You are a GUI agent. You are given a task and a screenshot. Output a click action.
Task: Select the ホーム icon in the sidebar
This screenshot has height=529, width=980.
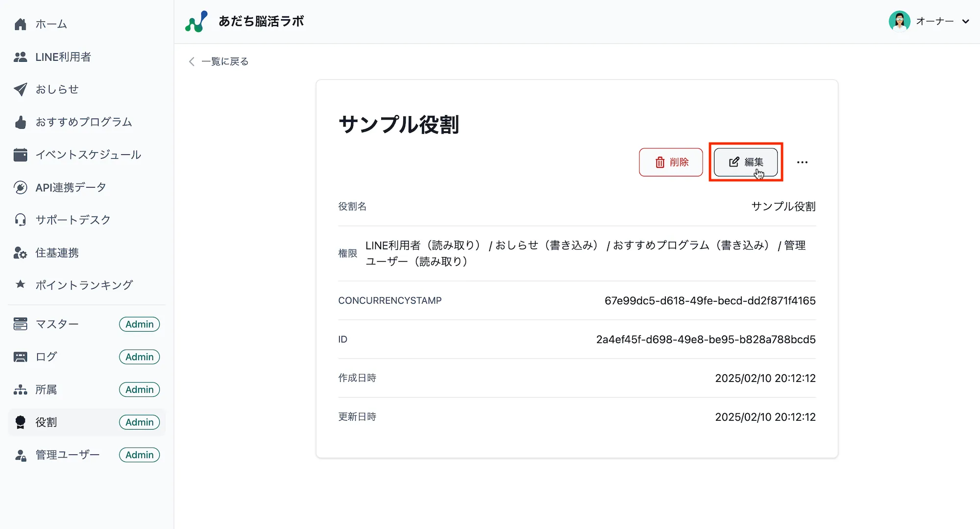click(20, 24)
